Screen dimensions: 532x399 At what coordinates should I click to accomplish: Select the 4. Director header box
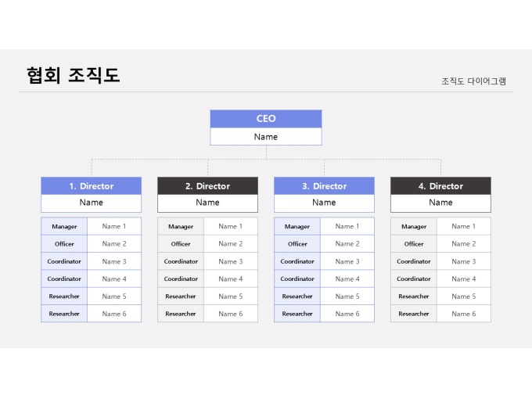(440, 186)
